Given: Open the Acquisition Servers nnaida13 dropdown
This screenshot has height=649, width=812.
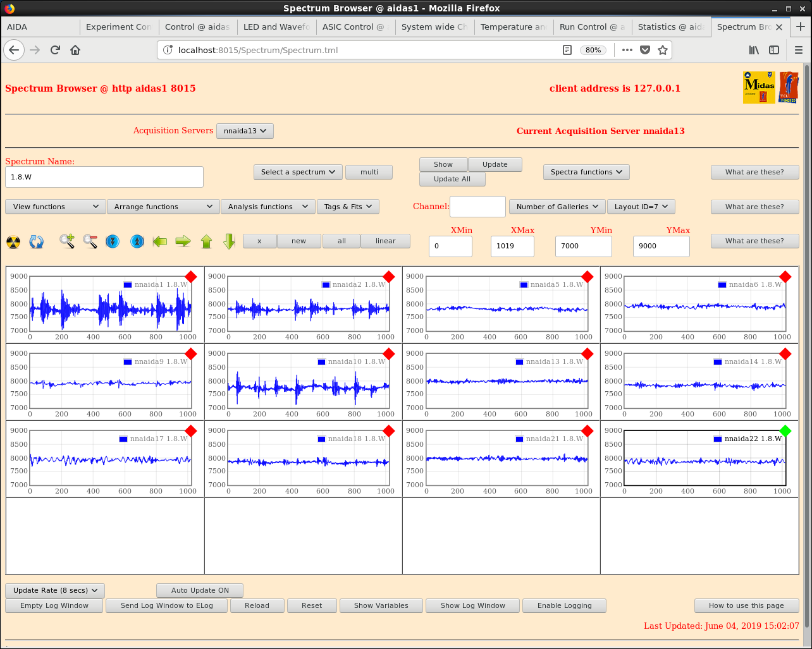Looking at the screenshot, I should [x=245, y=131].
